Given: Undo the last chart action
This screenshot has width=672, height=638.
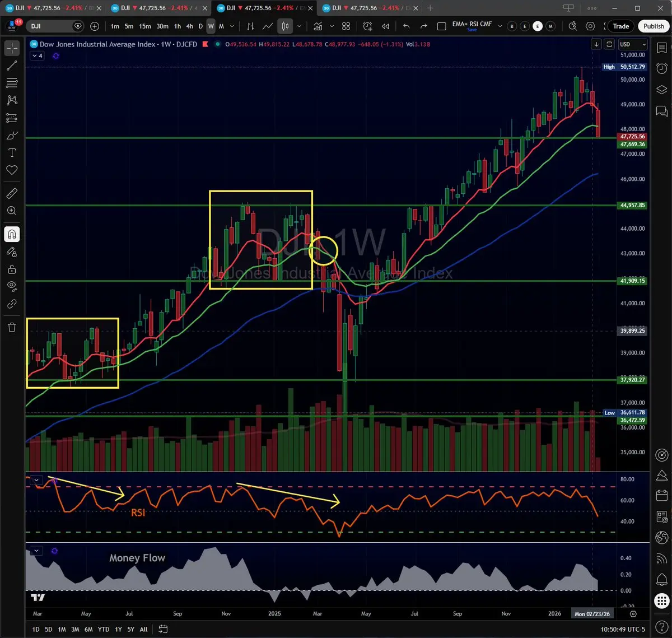Looking at the screenshot, I should (x=407, y=26).
